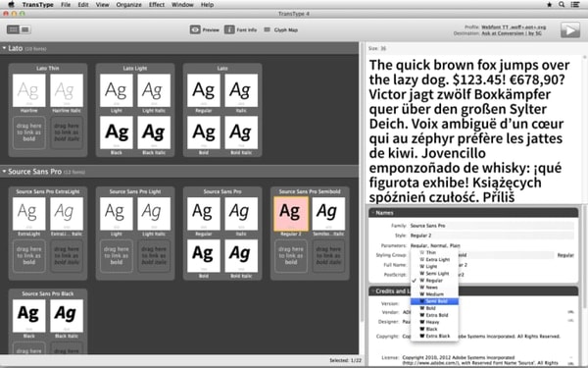Open Spotlight search in the menu bar

[562, 5]
